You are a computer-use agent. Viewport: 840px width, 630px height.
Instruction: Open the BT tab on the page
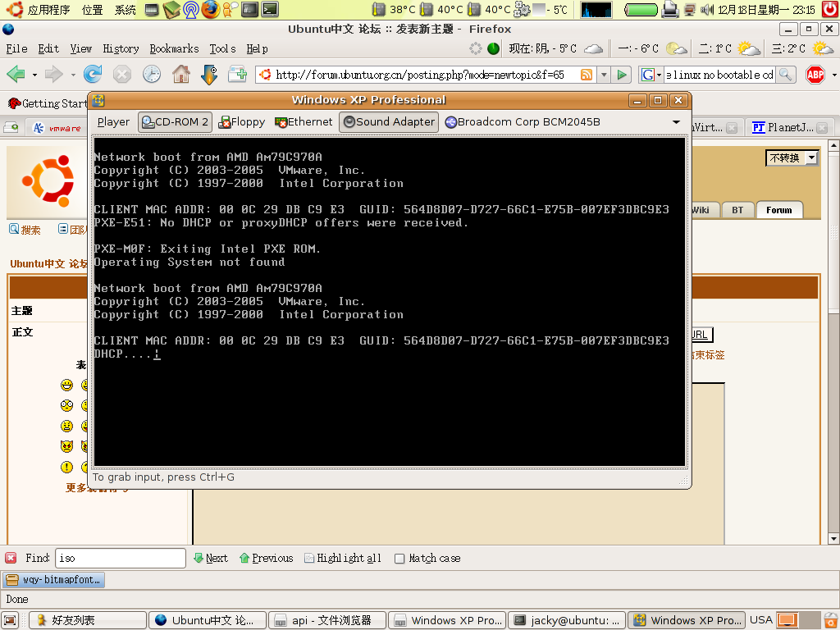[x=737, y=210]
